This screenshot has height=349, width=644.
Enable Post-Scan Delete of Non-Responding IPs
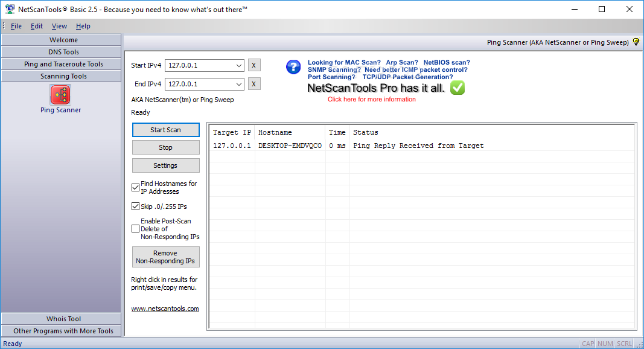click(135, 229)
